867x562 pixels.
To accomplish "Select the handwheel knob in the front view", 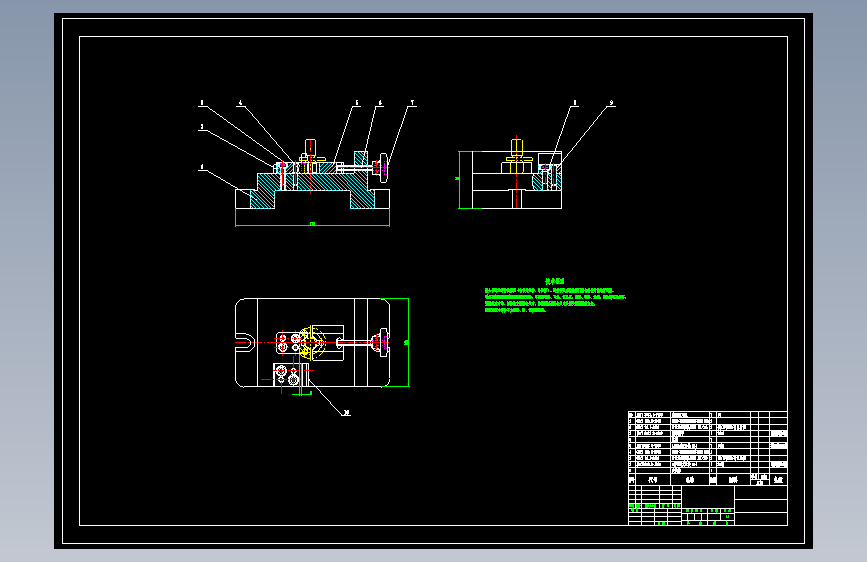I will click(383, 168).
